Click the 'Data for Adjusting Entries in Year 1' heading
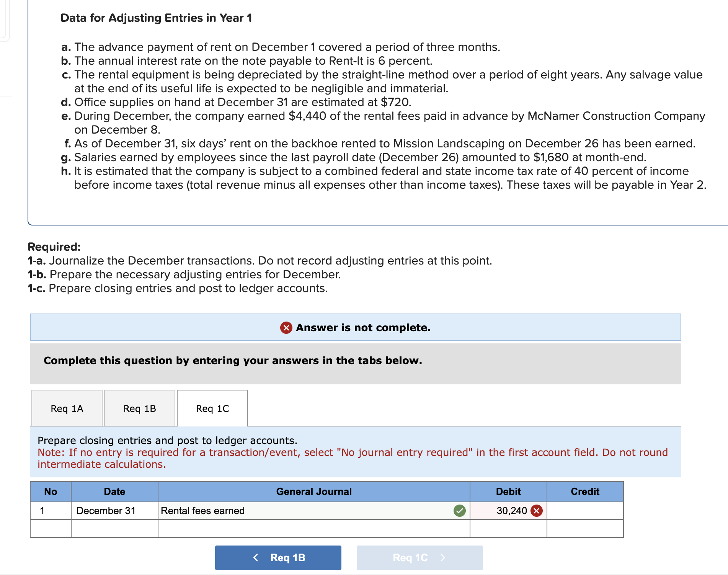 [x=156, y=18]
